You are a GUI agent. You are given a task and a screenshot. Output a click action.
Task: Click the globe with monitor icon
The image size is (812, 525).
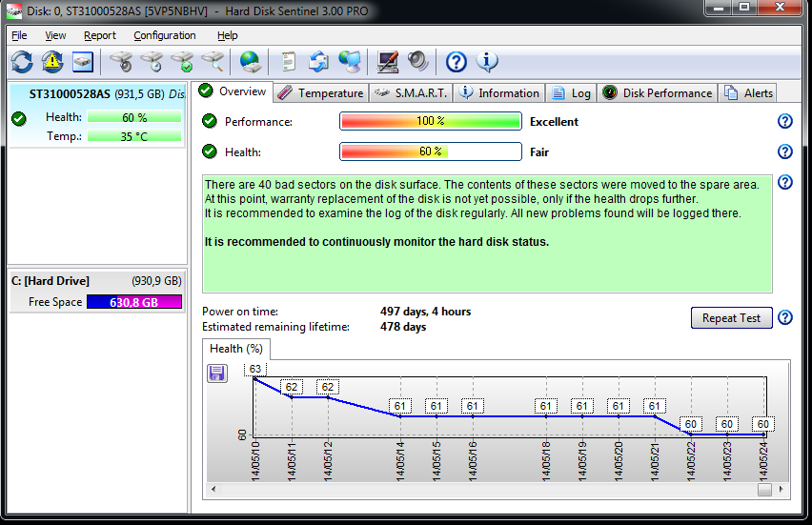[x=350, y=62]
